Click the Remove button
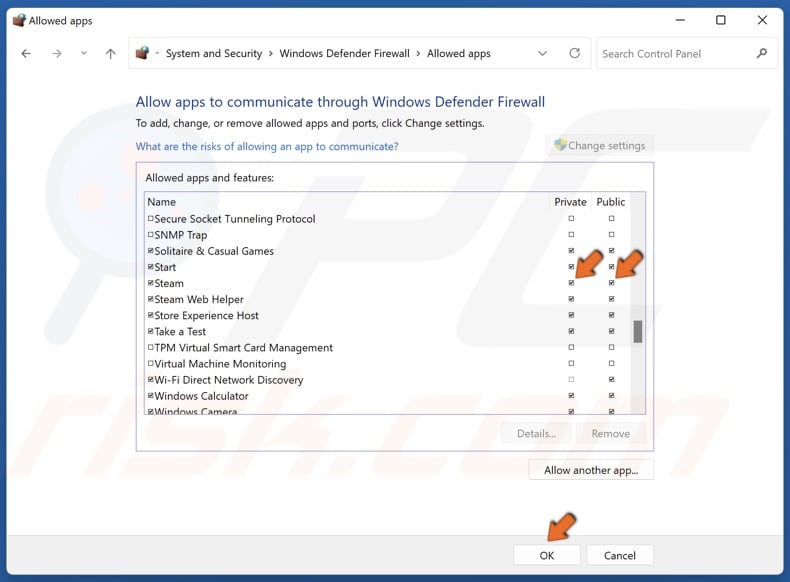Screen dimensions: 790x582 tap(611, 433)
